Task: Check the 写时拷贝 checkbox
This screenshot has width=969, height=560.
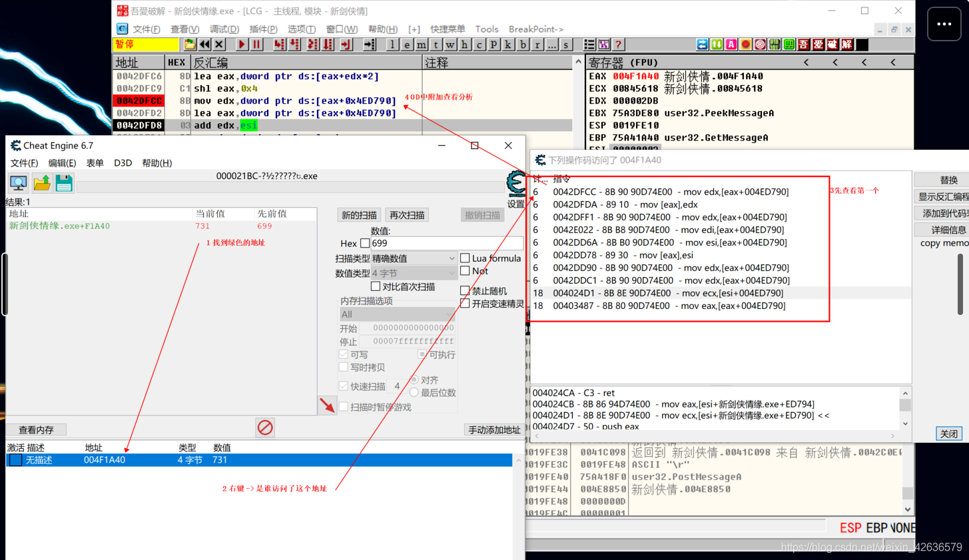Action: tap(344, 367)
